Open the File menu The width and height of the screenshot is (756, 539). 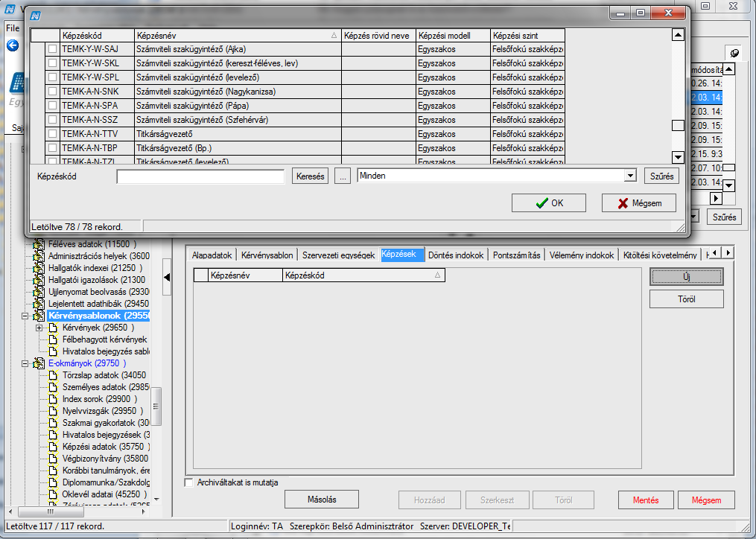coord(13,28)
